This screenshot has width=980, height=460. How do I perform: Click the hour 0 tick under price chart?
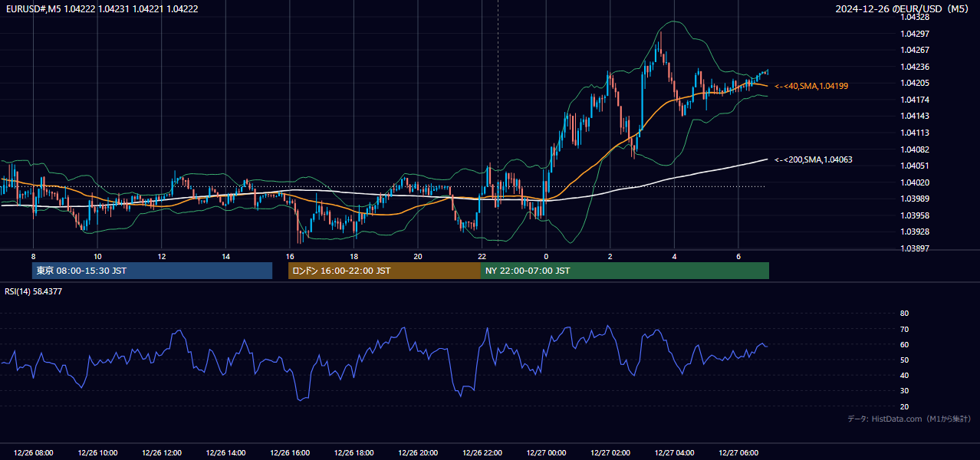(546, 256)
